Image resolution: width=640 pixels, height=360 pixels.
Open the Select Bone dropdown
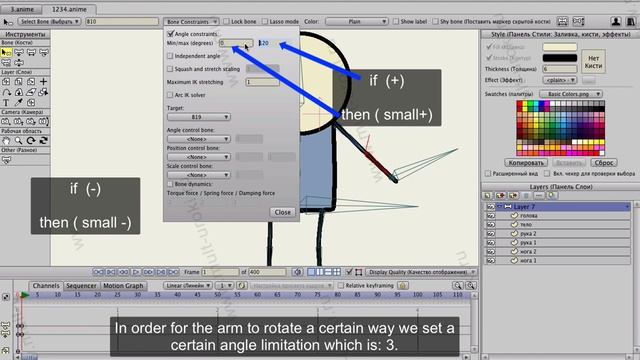[49, 22]
